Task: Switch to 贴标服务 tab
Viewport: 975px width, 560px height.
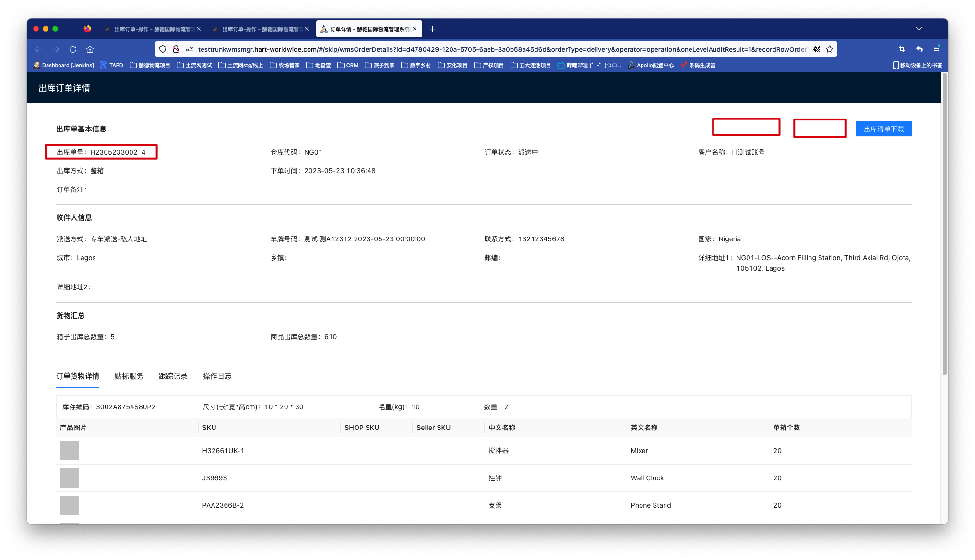Action: (x=129, y=376)
